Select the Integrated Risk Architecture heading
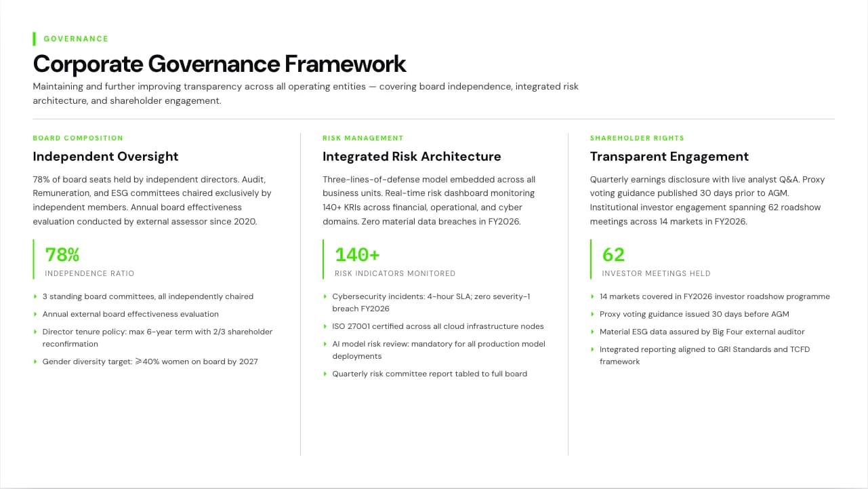This screenshot has width=868, height=489. pos(412,157)
